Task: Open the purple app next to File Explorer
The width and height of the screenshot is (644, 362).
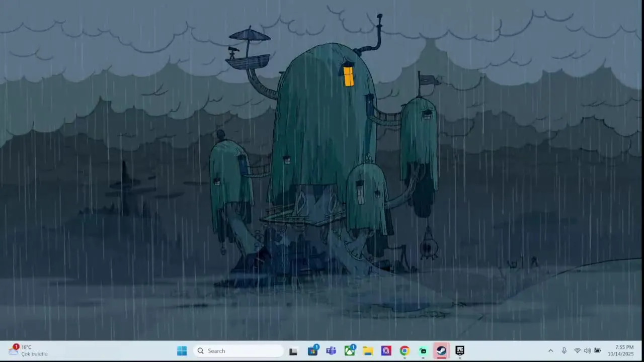Action: 386,351
